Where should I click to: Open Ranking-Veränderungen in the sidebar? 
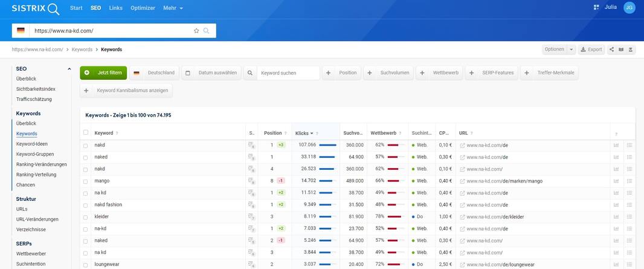(x=42, y=164)
